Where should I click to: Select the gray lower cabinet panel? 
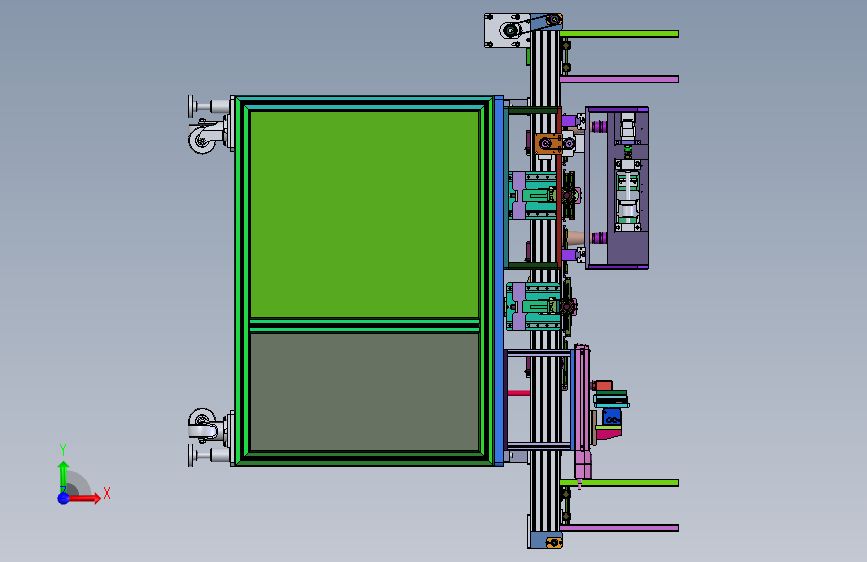coord(364,392)
